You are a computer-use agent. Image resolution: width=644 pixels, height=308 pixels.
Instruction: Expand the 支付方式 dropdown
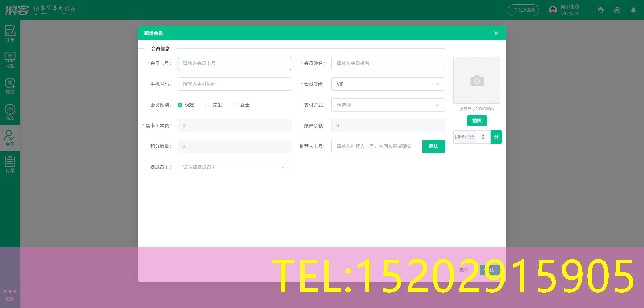coord(388,105)
